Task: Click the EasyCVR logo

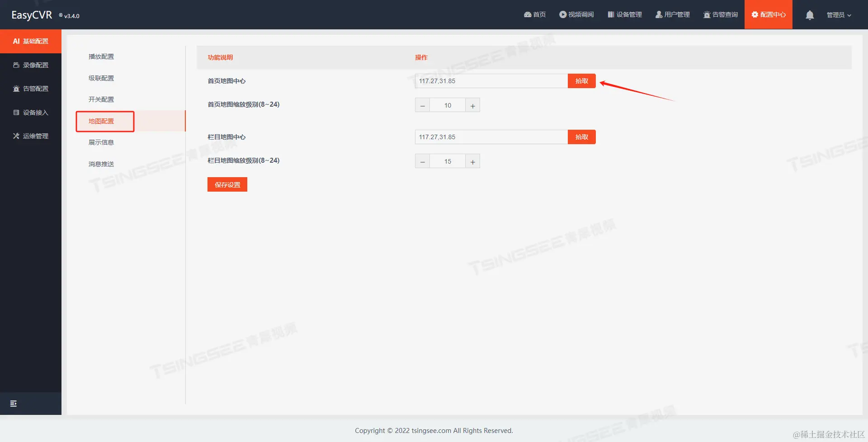Action: coord(32,15)
